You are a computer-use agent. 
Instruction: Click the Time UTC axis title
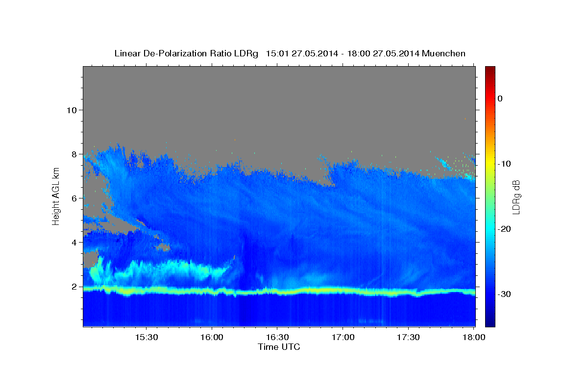(279, 347)
